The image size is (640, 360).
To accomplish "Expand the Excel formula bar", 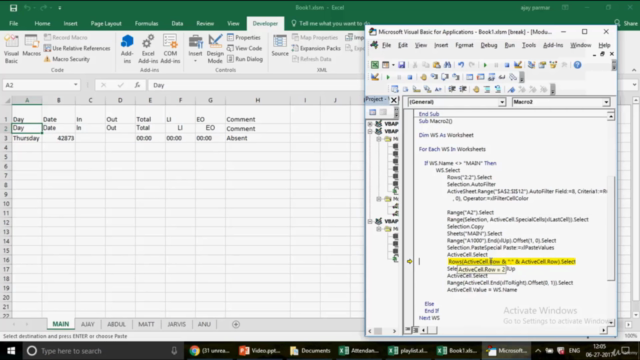I will pyautogui.click(x=634, y=85).
